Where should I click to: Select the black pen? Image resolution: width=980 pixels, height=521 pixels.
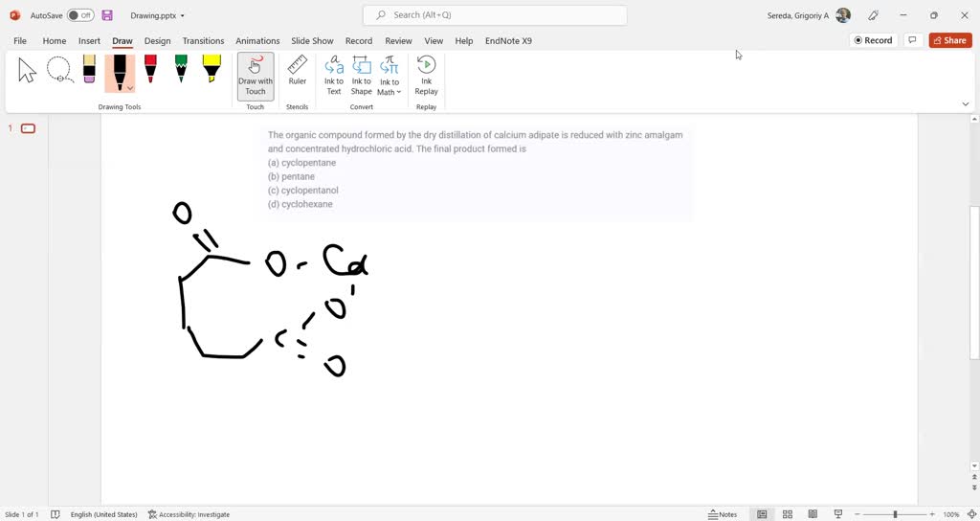(x=120, y=70)
